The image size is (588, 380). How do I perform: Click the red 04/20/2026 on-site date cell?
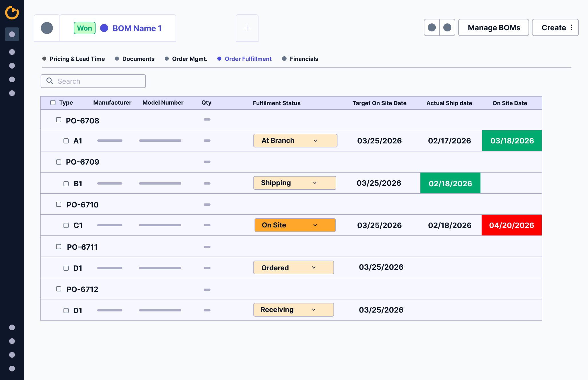[x=511, y=225]
